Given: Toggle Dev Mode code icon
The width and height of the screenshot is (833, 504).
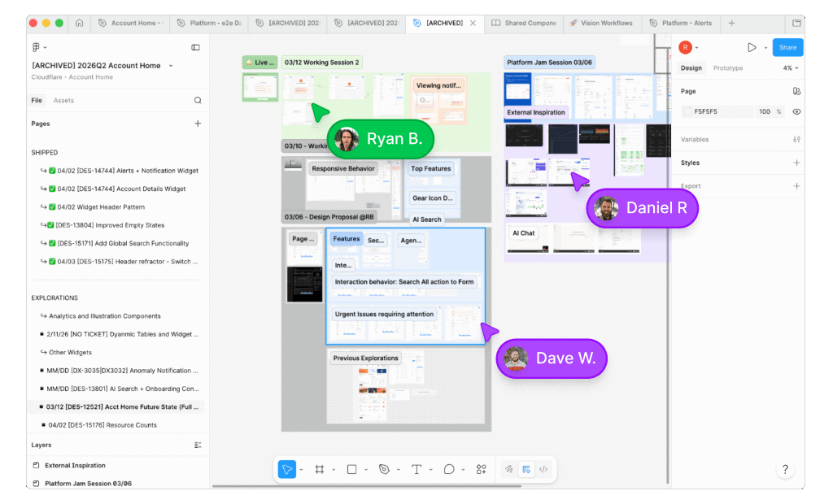Looking at the screenshot, I should 543,469.
